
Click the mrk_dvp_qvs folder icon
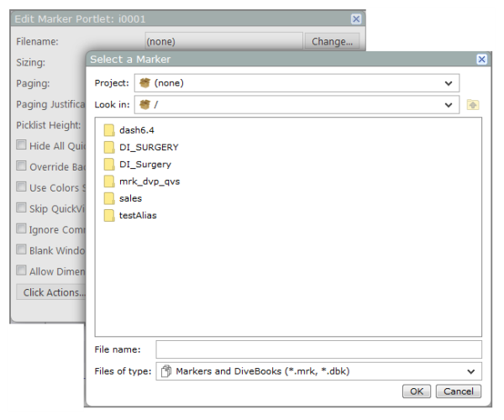coord(109,181)
